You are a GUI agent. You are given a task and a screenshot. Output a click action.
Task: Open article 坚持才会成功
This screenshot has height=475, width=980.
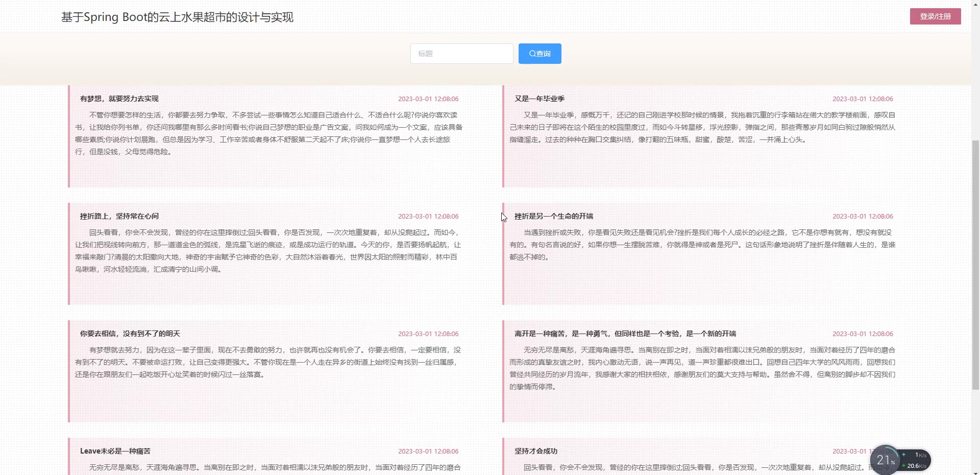click(536, 451)
